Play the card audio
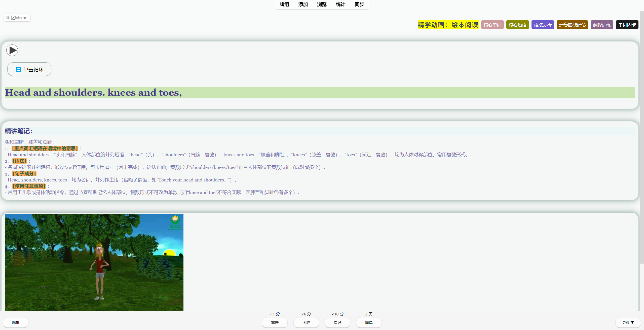Screen dimensions: 644x330 [12, 50]
